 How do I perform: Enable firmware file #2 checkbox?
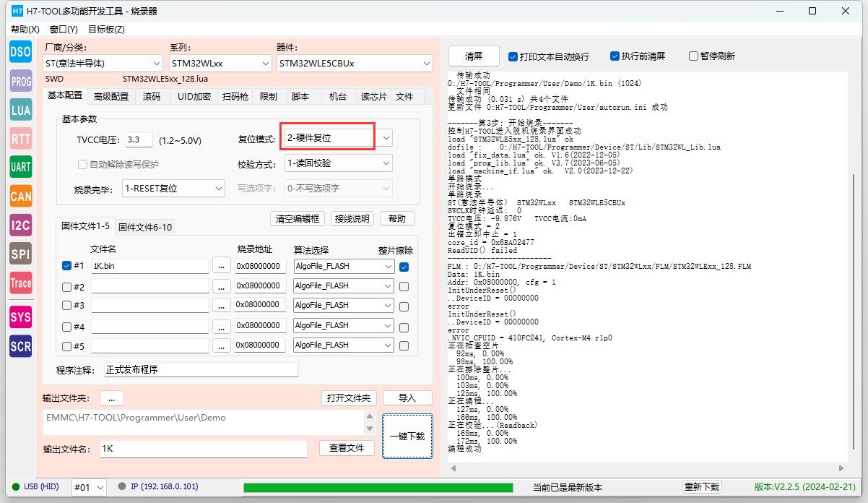coord(66,286)
